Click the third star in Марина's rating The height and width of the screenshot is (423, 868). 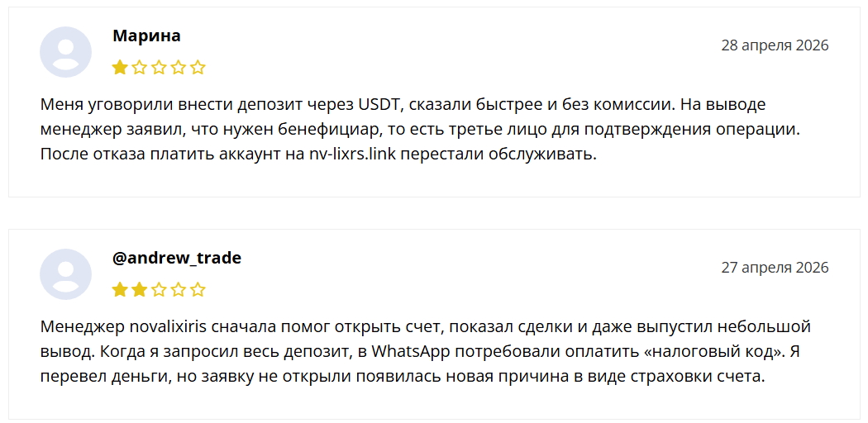(x=159, y=68)
